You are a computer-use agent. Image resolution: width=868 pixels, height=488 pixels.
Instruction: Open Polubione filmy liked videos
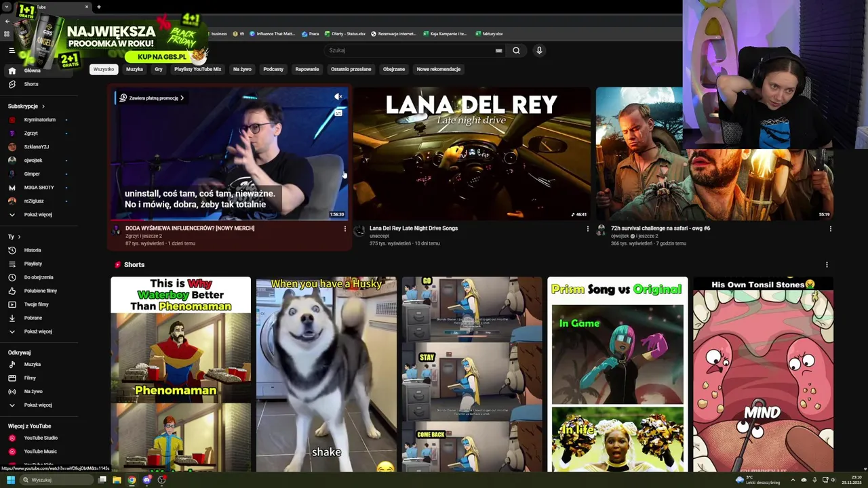point(38,291)
